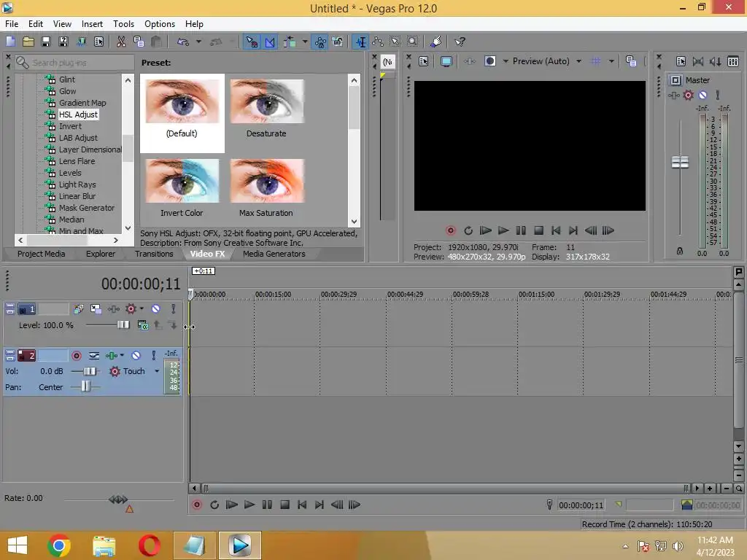Click the Save project toolbar icon
The width and height of the screenshot is (747, 560).
[x=46, y=42]
